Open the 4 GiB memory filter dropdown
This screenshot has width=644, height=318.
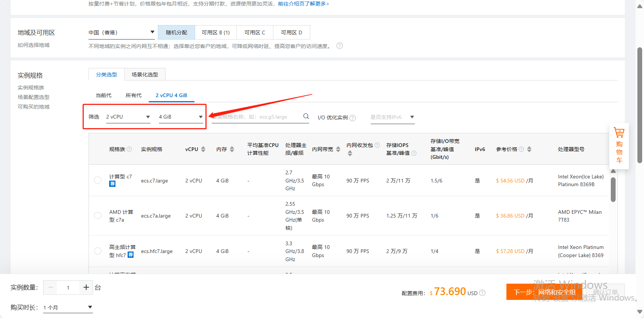click(181, 117)
